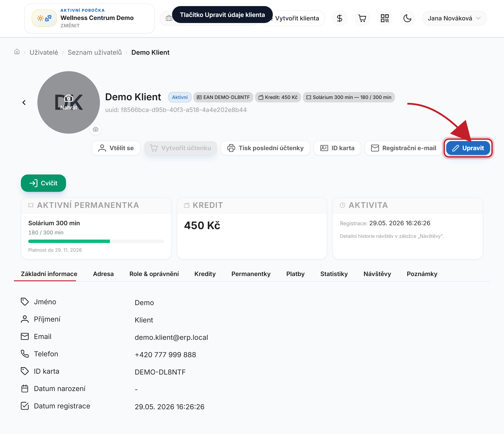This screenshot has width=504, height=434.
Task: Open the Návštěvy tab
Action: (377, 274)
